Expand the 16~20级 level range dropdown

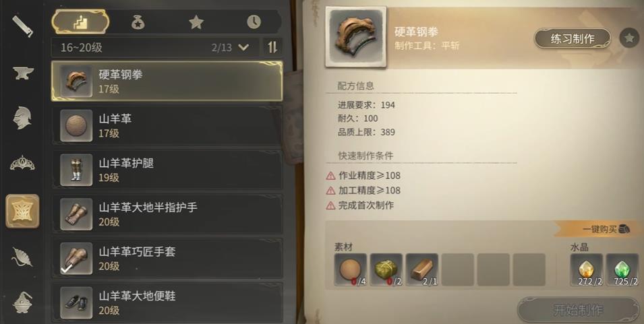(x=155, y=48)
